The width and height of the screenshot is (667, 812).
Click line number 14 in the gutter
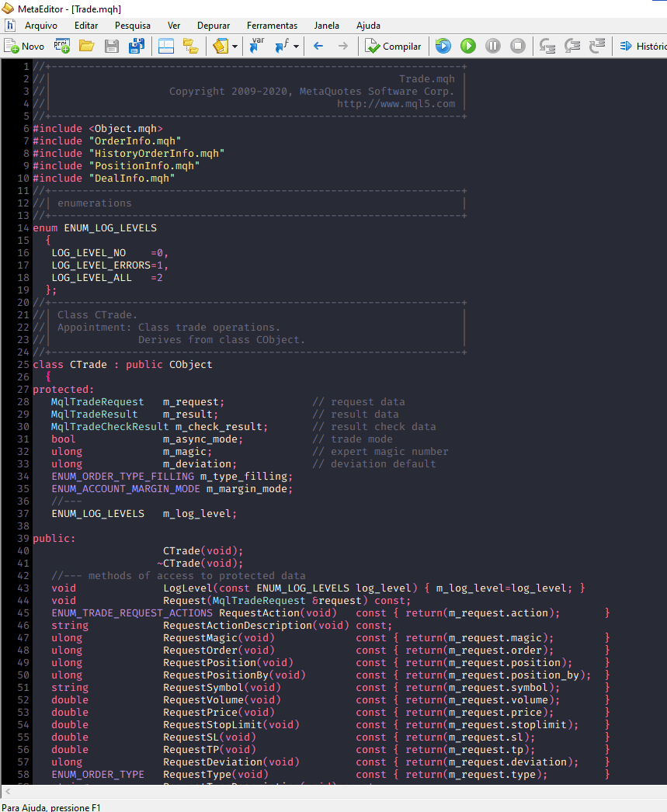pos(23,228)
